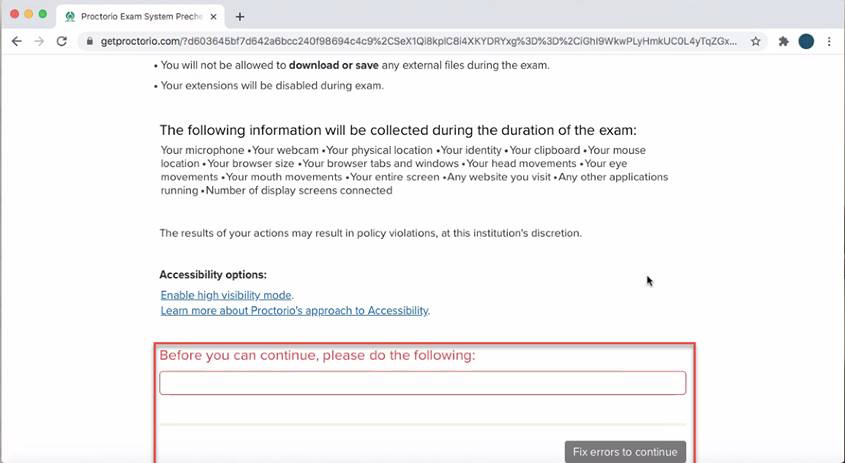Click the yellow minimize window button
Viewport: 845px width, 463px height.
point(28,14)
